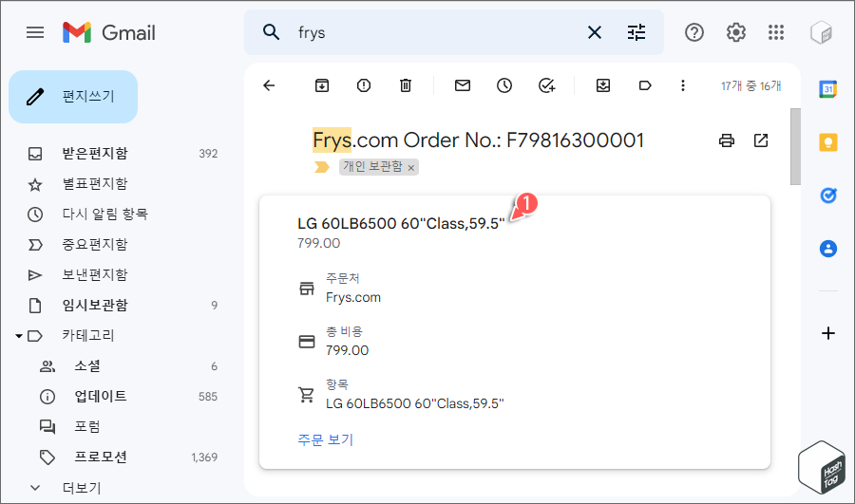Click the 편지쓰기 compose button
The width and height of the screenshot is (855, 504).
point(73,97)
